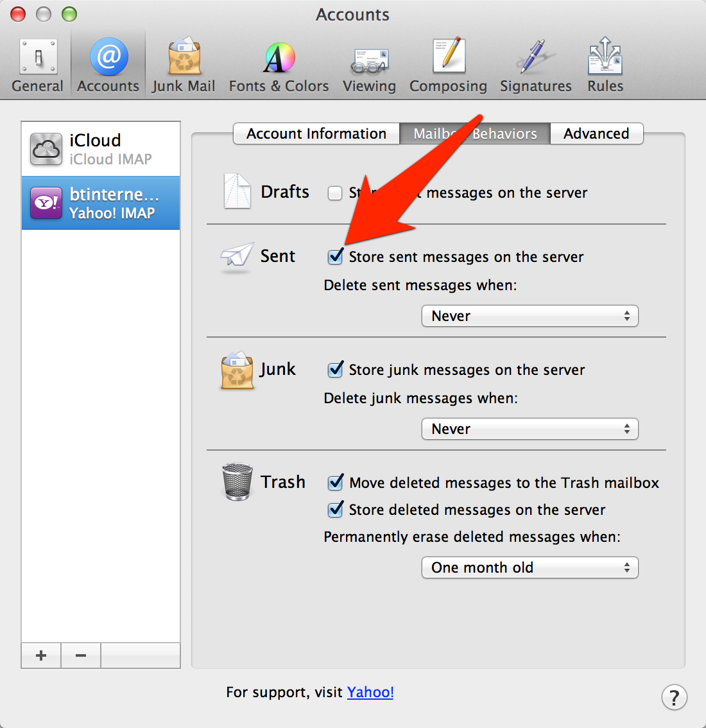Click the Yahoo! IMAP account icon
The height and width of the screenshot is (728, 706).
(x=46, y=203)
